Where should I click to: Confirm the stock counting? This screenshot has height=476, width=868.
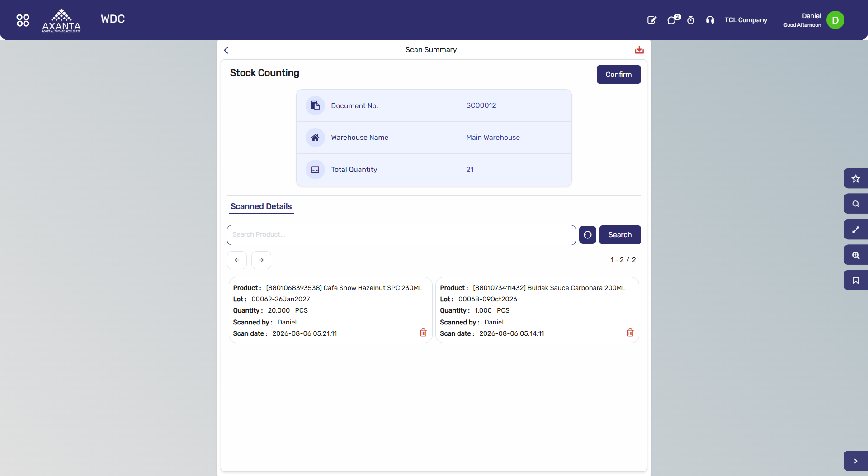[x=618, y=75]
